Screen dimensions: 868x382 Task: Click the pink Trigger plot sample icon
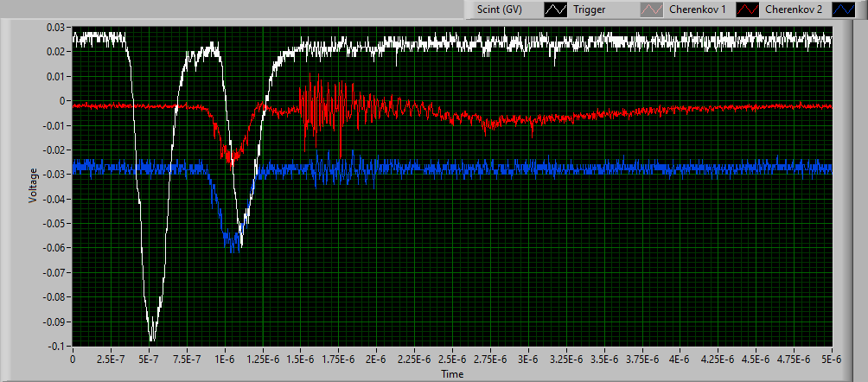point(650,10)
